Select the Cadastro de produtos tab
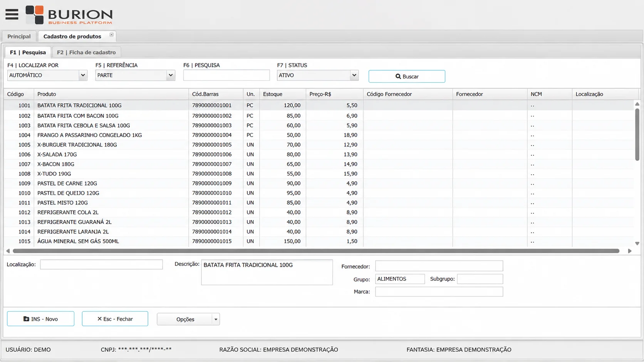The image size is (644, 362). [x=72, y=37]
